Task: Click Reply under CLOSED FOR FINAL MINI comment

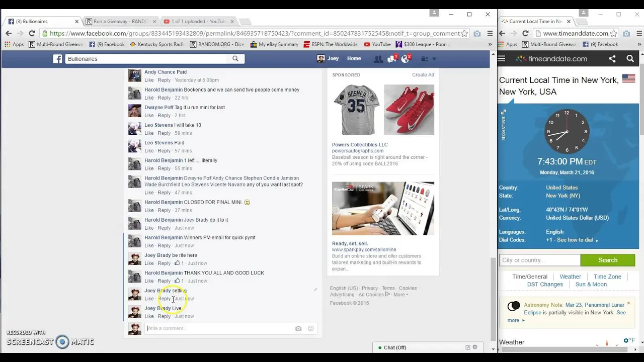Action: coord(164,210)
